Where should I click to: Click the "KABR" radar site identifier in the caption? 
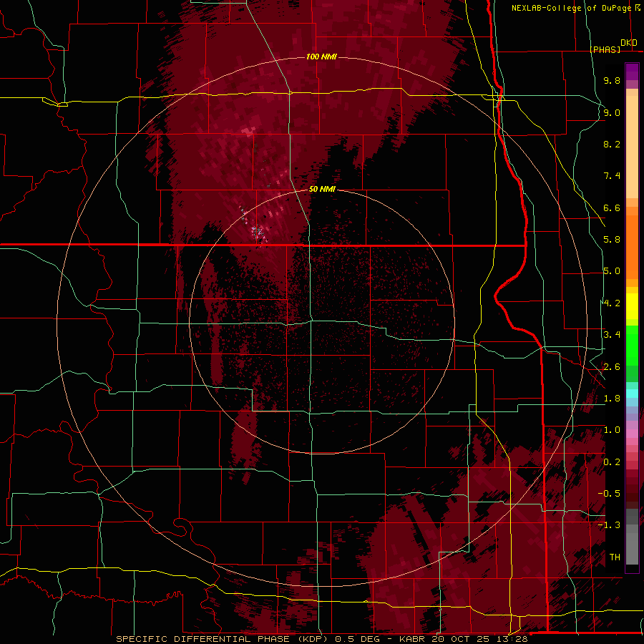[413, 639]
